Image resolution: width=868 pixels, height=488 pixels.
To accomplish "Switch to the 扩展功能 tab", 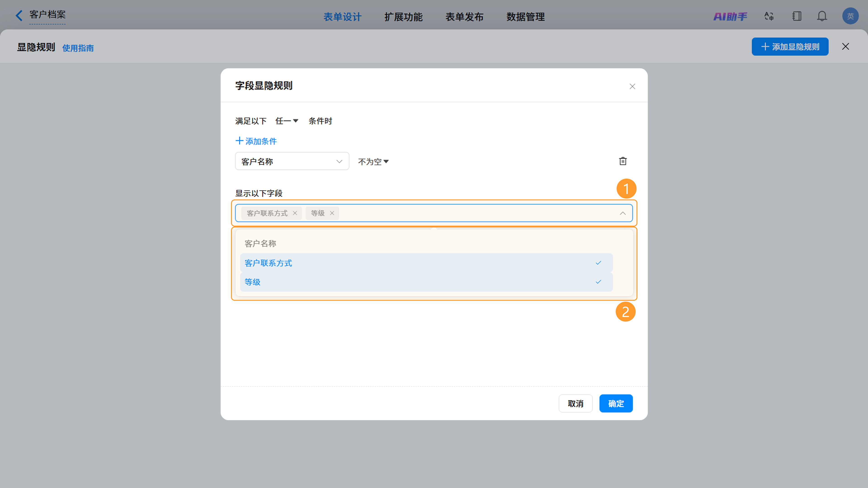I will [x=403, y=17].
